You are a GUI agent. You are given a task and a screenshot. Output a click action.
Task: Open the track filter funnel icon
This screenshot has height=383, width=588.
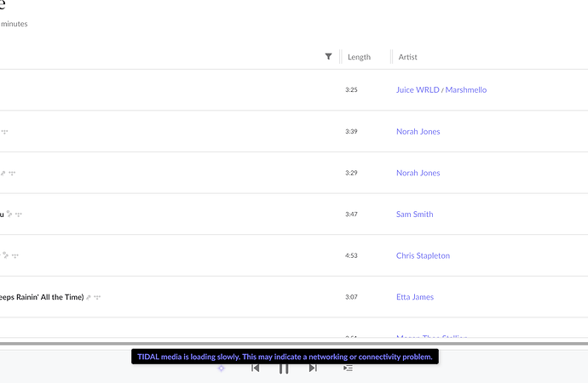(x=328, y=56)
